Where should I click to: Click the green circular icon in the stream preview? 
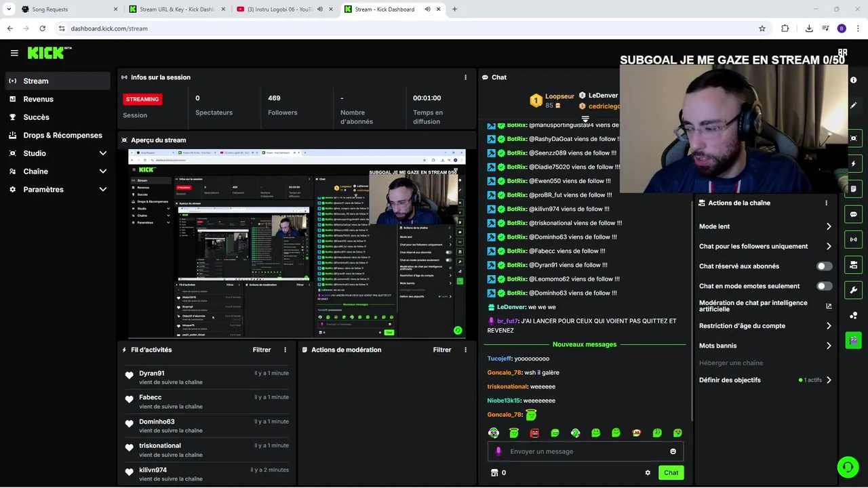pyautogui.click(x=458, y=331)
